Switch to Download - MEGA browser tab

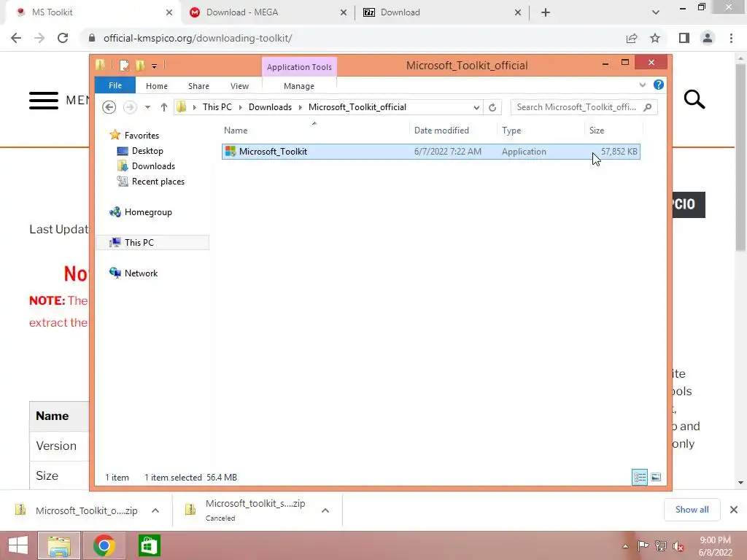pos(268,12)
